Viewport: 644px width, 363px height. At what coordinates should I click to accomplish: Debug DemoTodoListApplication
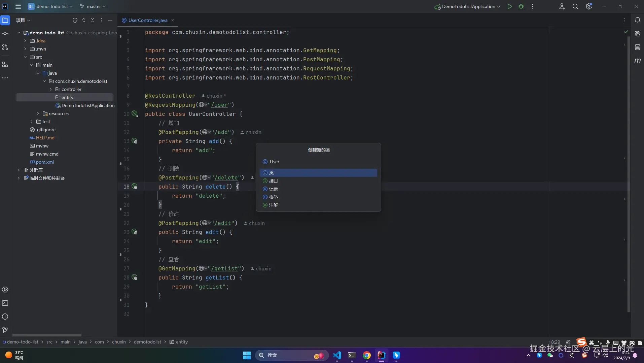pyautogui.click(x=521, y=6)
